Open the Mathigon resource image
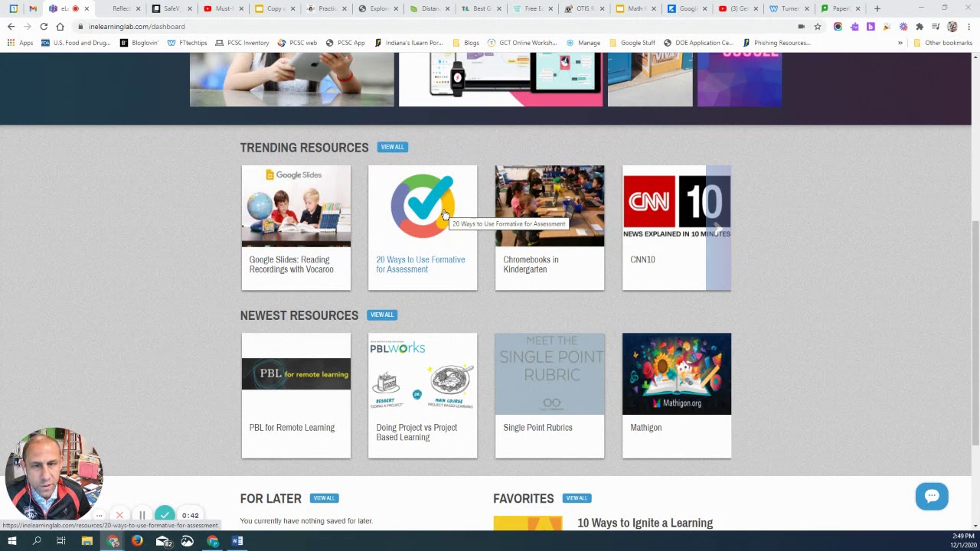This screenshot has width=980, height=551. click(677, 373)
